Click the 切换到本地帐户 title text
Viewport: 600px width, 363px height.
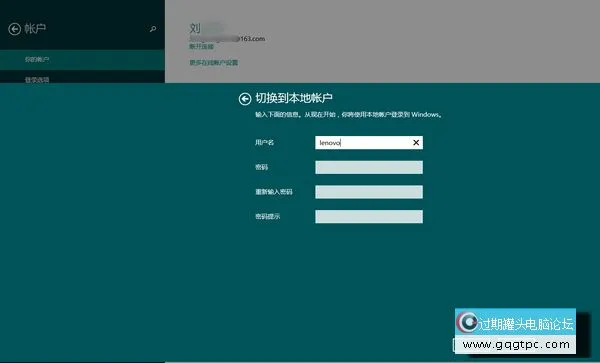[293, 98]
